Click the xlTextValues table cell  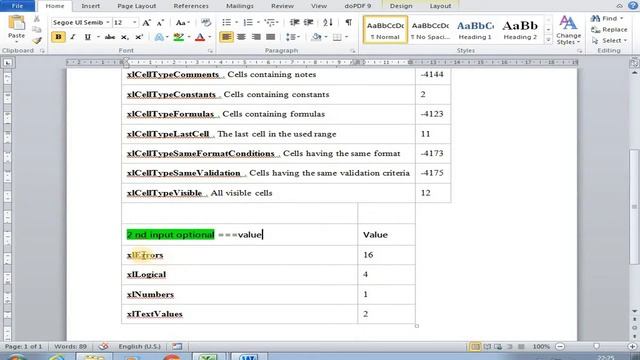(240, 314)
